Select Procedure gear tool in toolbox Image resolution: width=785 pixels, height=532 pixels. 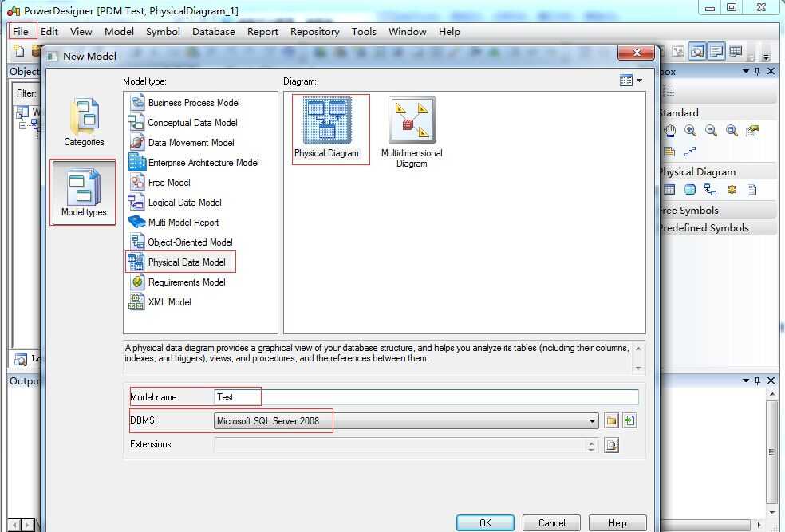[732, 190]
